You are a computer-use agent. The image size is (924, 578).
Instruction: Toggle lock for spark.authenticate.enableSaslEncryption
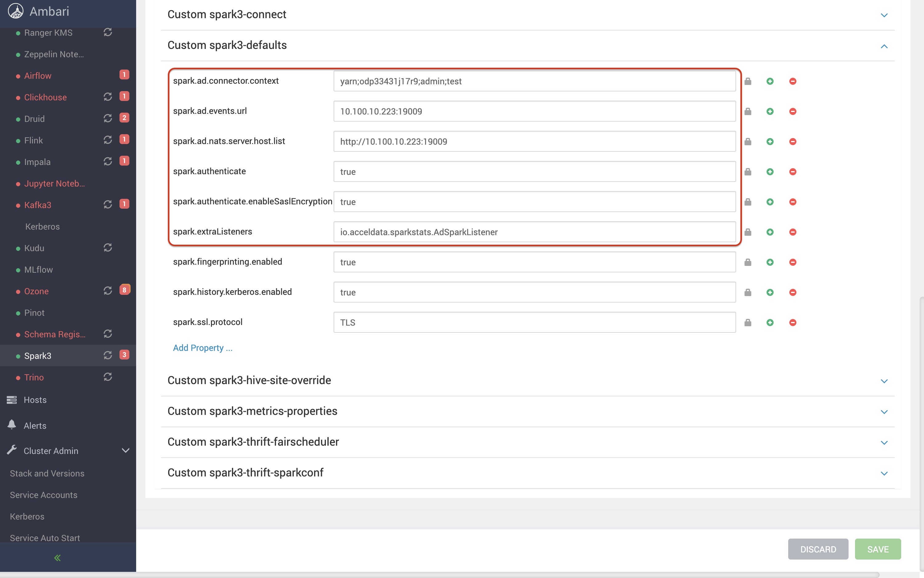tap(748, 202)
